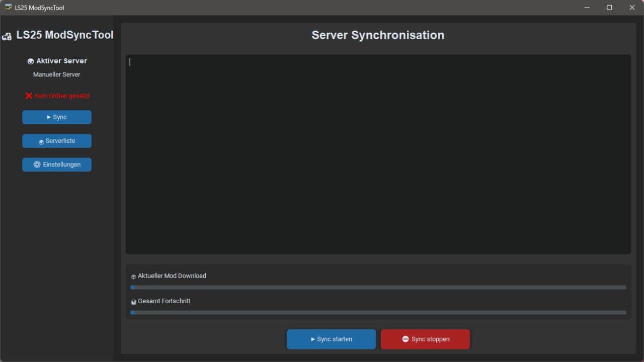
Task: Click the Server Synchronisation heading
Action: pyautogui.click(x=378, y=35)
